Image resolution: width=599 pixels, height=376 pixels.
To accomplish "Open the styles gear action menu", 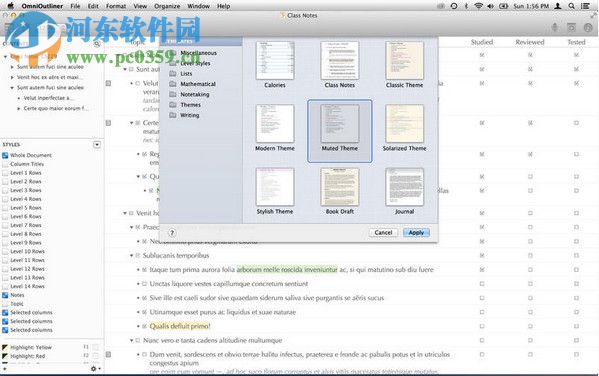I will coord(94,369).
